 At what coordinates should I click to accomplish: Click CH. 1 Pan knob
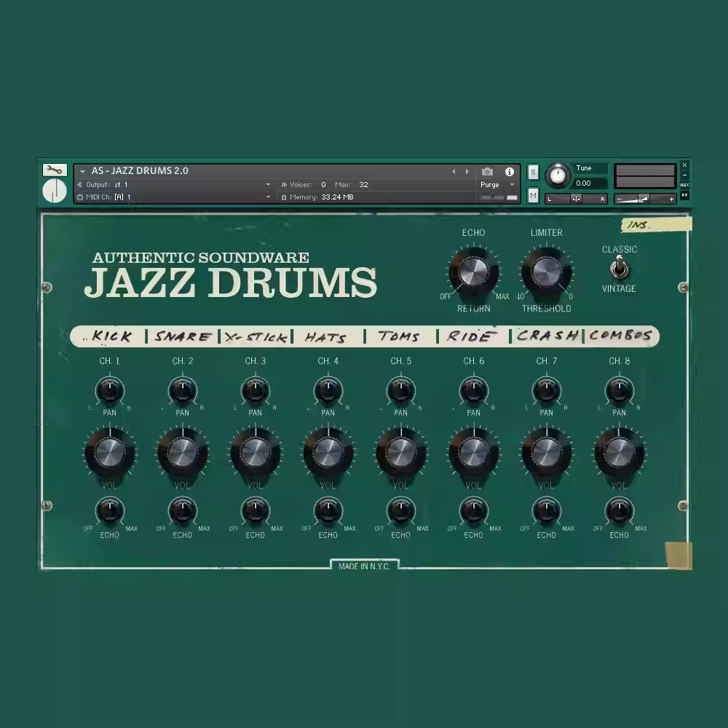coord(110,390)
